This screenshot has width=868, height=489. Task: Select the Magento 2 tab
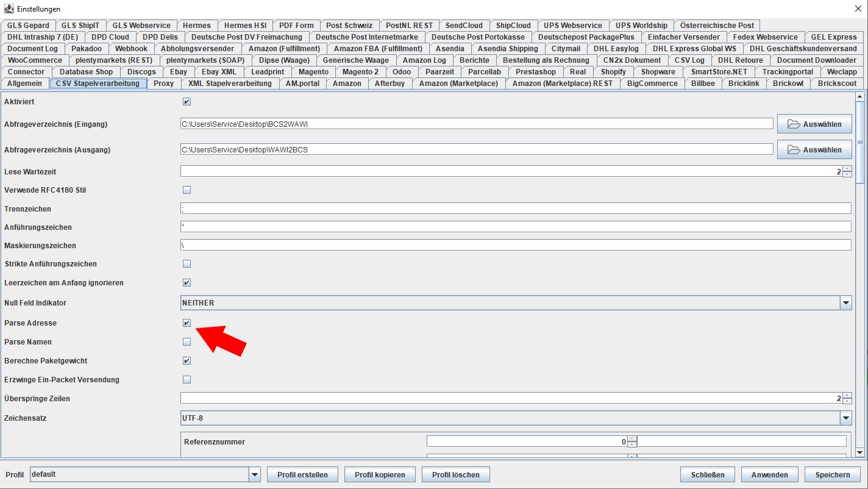[x=360, y=72]
